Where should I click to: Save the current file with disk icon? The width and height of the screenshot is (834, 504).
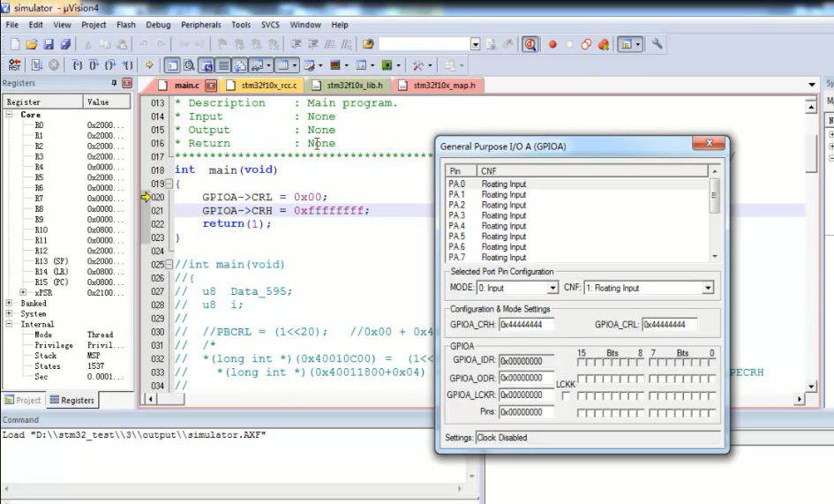[49, 44]
